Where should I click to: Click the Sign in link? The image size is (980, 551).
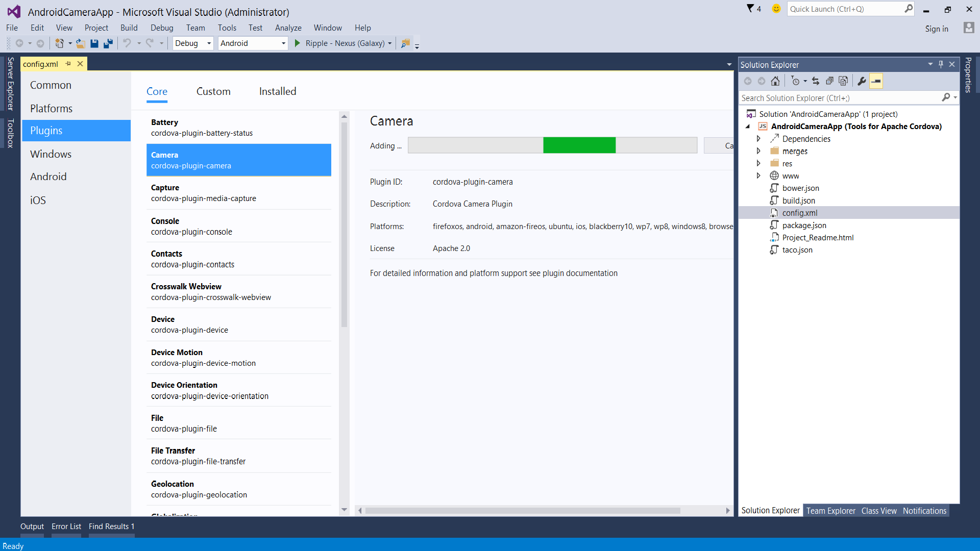point(937,29)
